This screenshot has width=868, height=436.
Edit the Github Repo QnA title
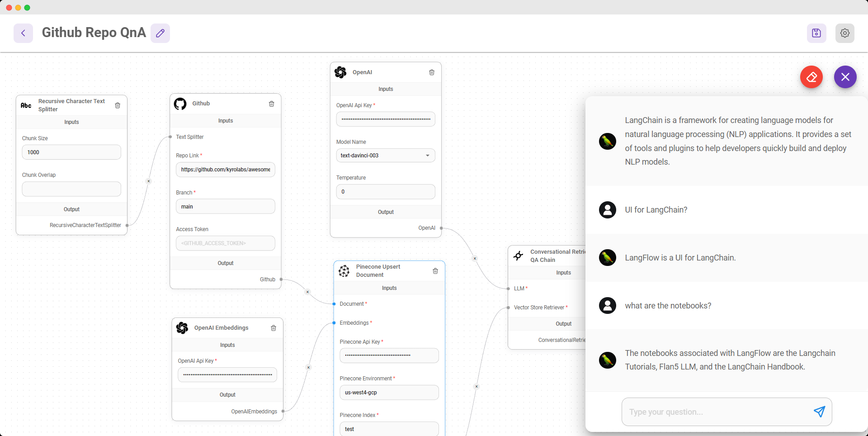pyautogui.click(x=160, y=33)
